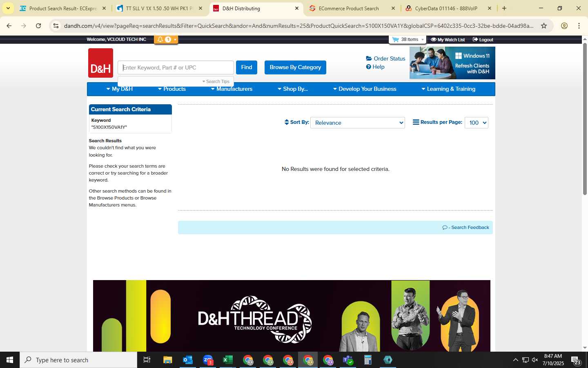The height and width of the screenshot is (368, 588).
Task: Open Task View on the taskbar
Action: tap(147, 360)
